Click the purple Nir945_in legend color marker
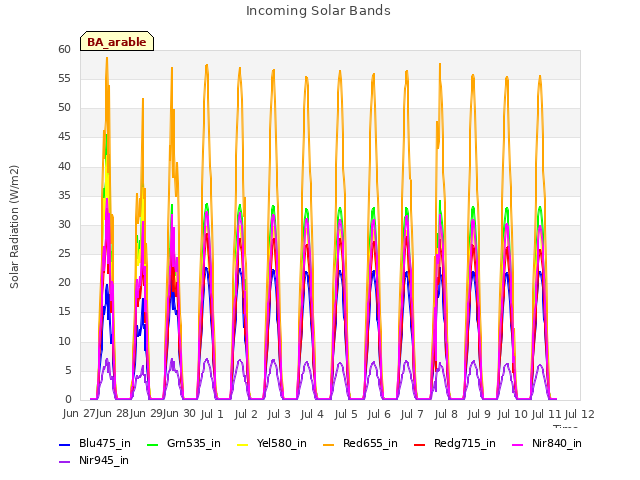Screen dimensions: 640x480 64,462
